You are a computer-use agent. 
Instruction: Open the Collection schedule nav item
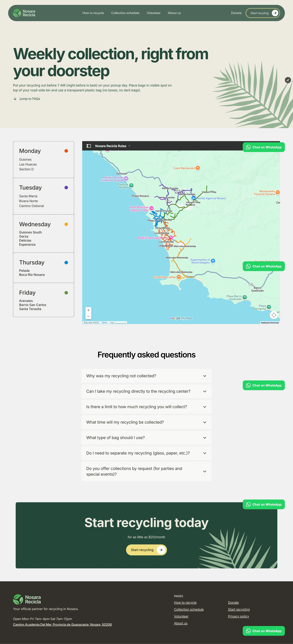[125, 13]
